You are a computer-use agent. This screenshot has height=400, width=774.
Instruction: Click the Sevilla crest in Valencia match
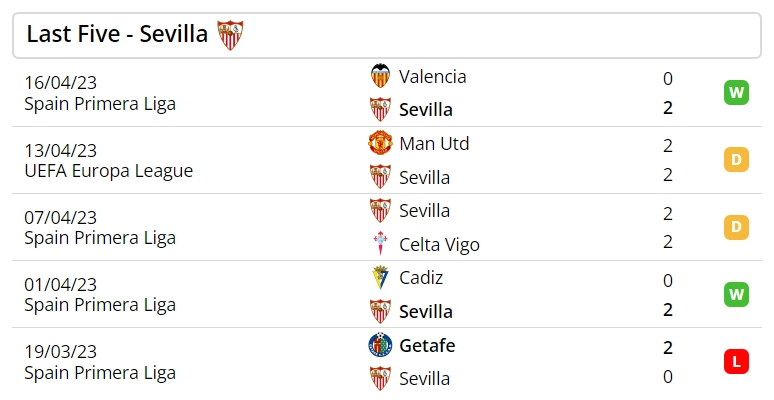click(380, 109)
